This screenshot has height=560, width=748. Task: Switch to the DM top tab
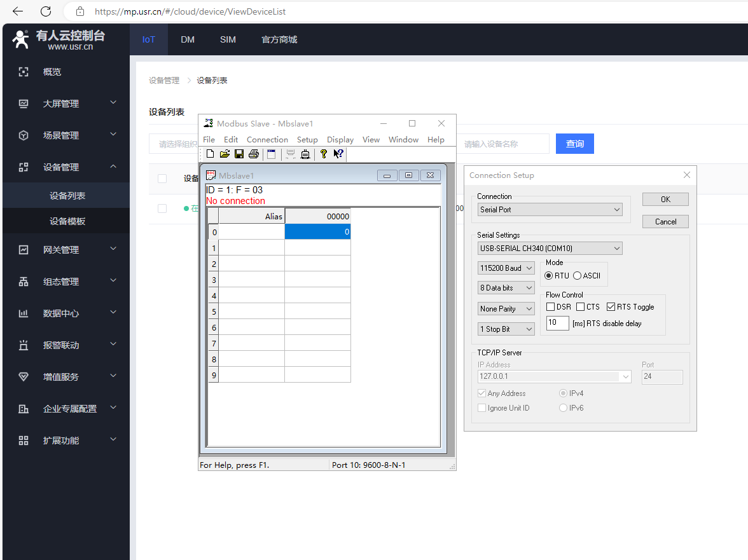[x=188, y=39]
